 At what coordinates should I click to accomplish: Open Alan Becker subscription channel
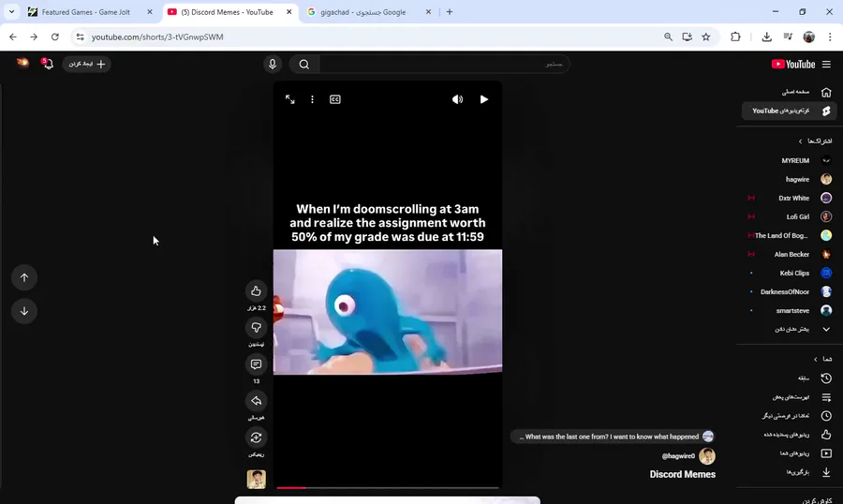pos(790,255)
